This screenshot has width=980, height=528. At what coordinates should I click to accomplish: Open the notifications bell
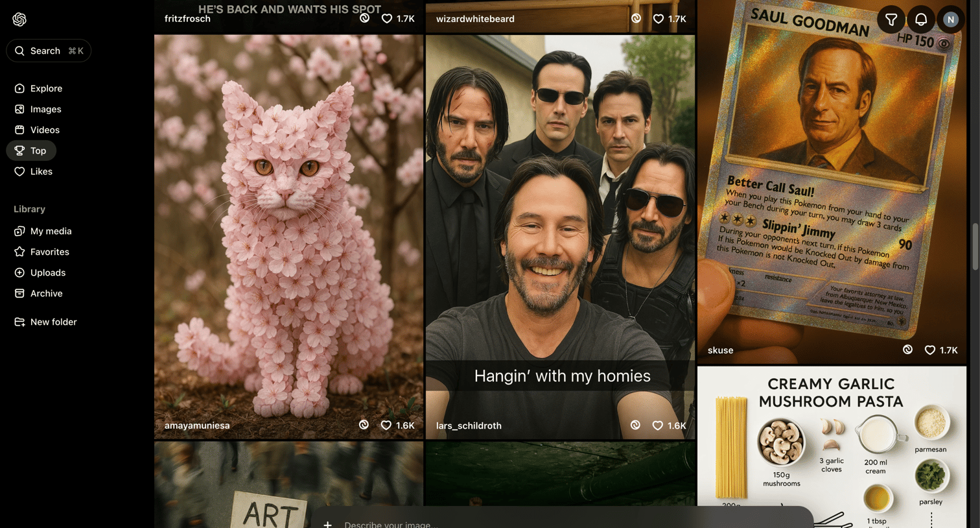click(x=921, y=20)
